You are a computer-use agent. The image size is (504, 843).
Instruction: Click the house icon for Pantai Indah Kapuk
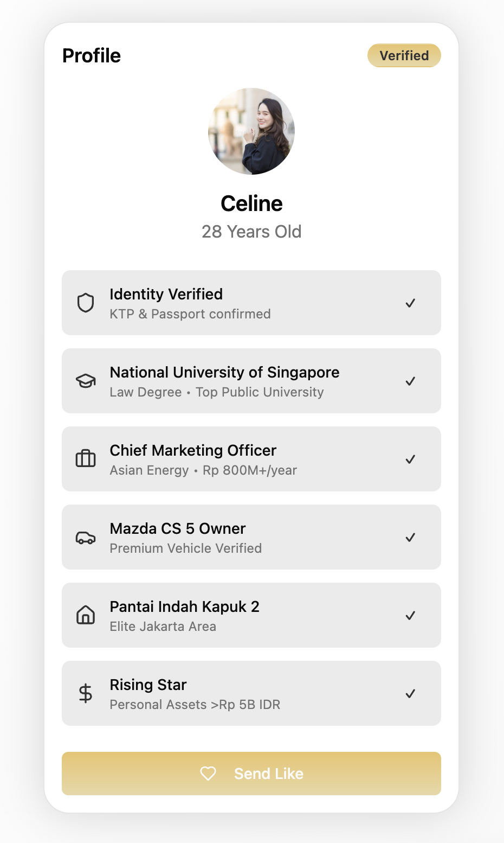tap(86, 615)
